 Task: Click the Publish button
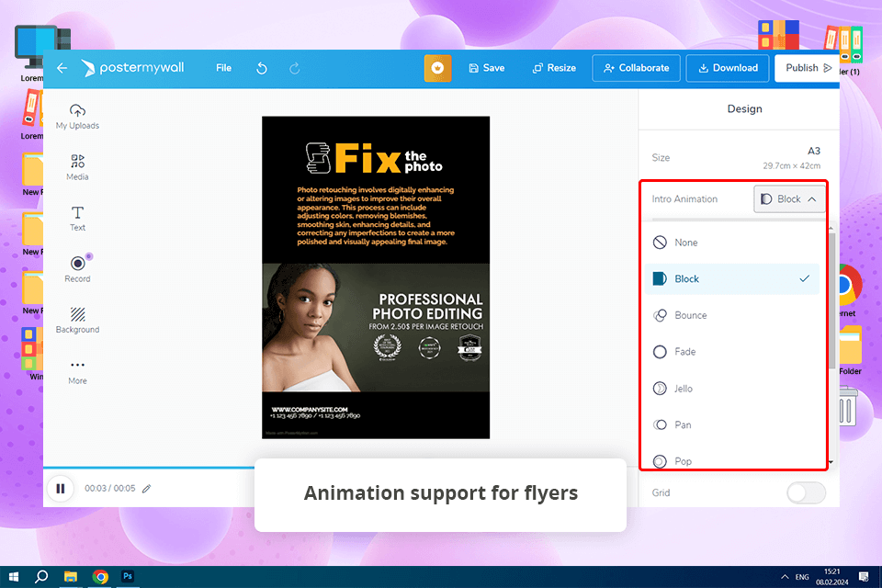(808, 68)
